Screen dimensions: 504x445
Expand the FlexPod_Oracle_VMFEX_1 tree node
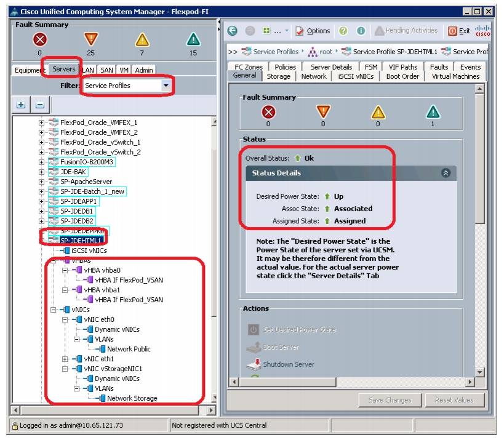pyautogui.click(x=41, y=122)
